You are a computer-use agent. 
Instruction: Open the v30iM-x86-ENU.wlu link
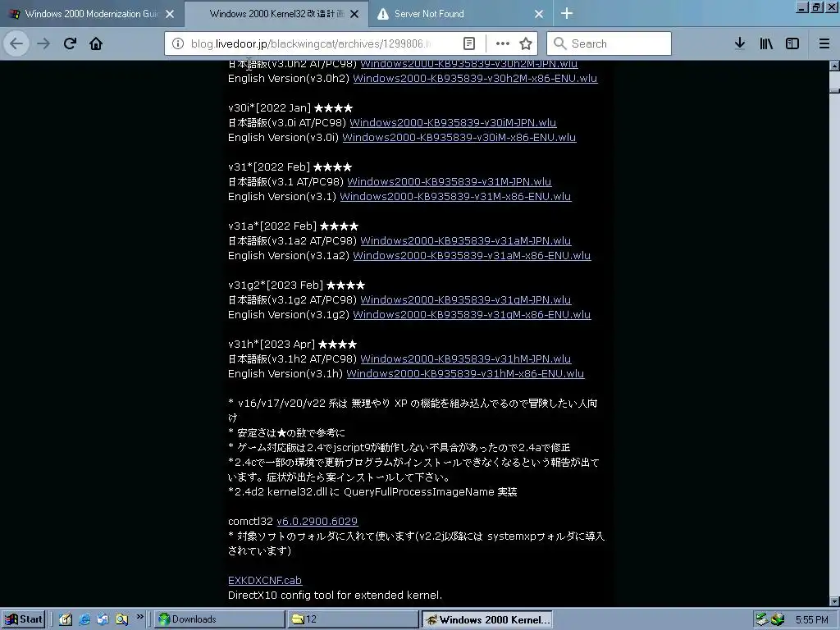pyautogui.click(x=459, y=138)
